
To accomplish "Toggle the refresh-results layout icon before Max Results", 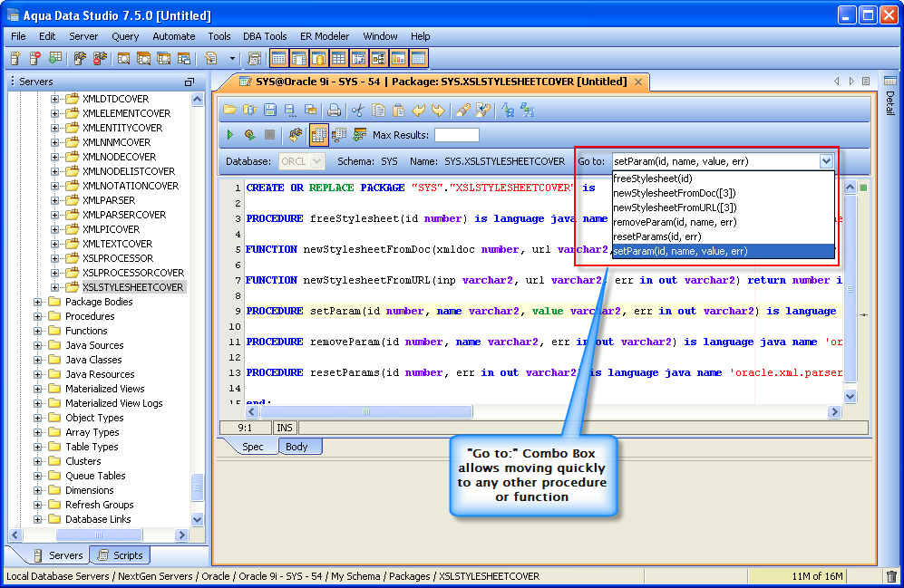I will click(x=360, y=135).
